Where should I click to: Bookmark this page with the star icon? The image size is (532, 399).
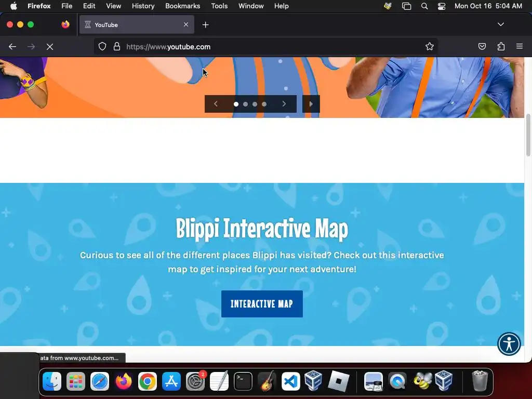point(430,46)
